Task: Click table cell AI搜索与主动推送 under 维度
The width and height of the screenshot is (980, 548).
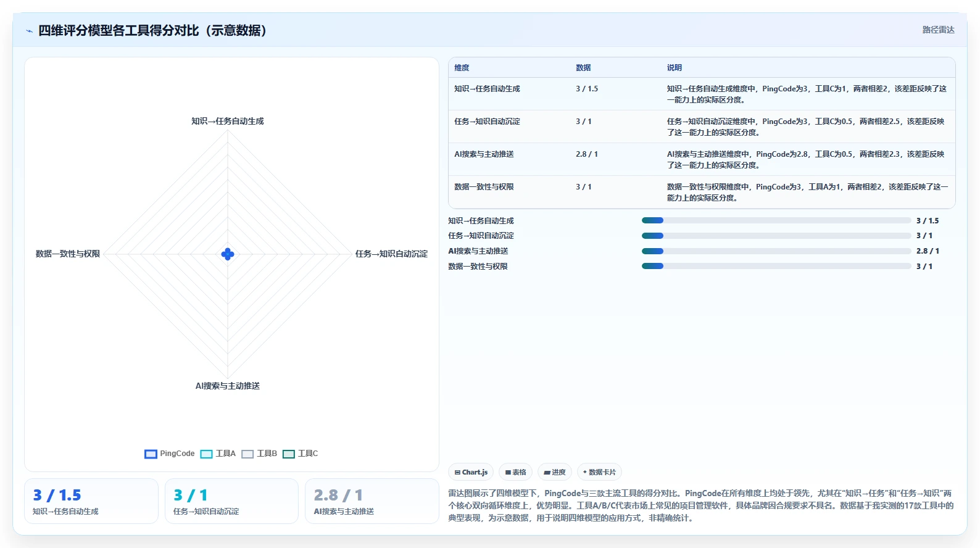Action: 484,154
